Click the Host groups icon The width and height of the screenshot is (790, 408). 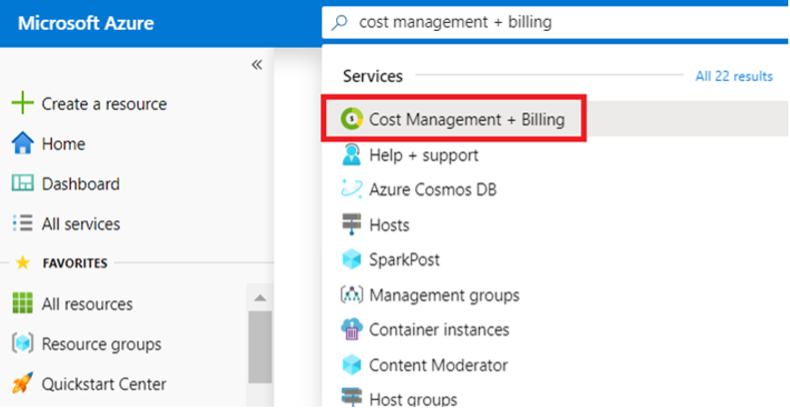(352, 398)
